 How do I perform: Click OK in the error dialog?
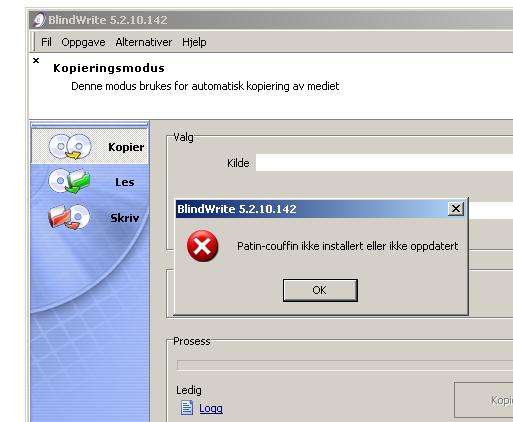click(x=320, y=290)
